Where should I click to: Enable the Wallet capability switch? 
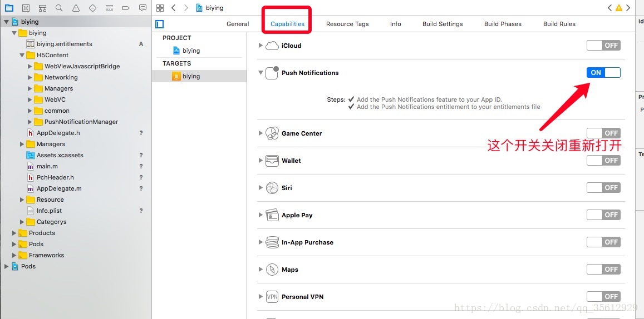tap(603, 160)
